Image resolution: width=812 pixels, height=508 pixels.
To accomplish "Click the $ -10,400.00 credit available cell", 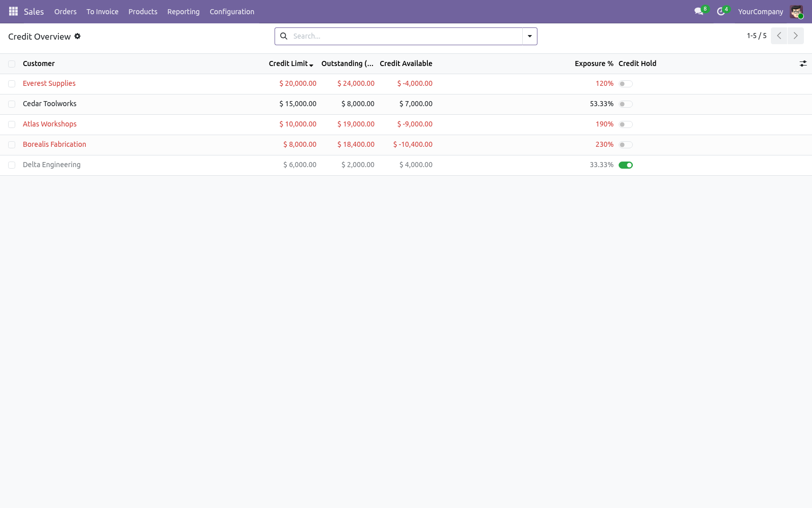I will coord(413,144).
